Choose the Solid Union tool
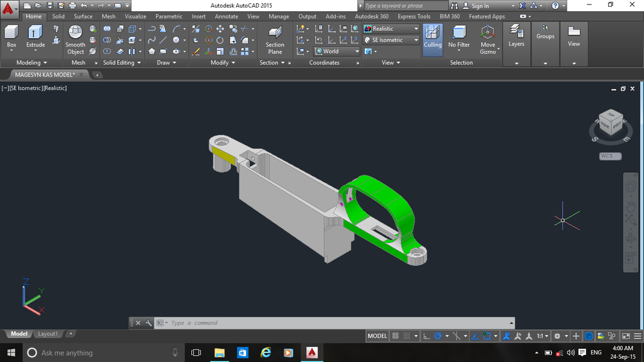Viewport: 644px width, 362px height. 107,29
